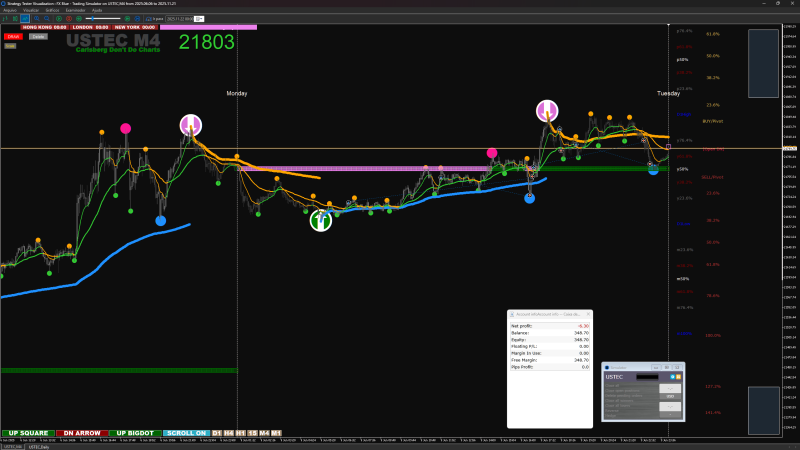
Task: Click the lower dark rectangle panel at right
Action: (763, 410)
